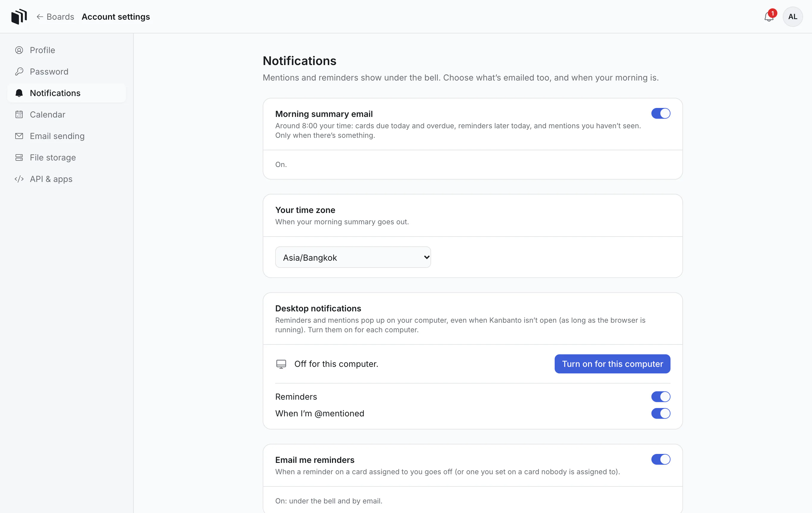The image size is (812, 513).
Task: Open the Password settings page
Action: (67, 72)
